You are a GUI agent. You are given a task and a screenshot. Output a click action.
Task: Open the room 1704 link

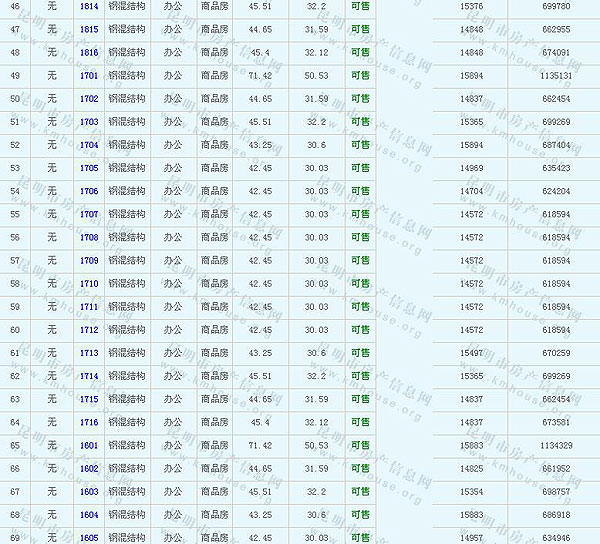[x=89, y=145]
